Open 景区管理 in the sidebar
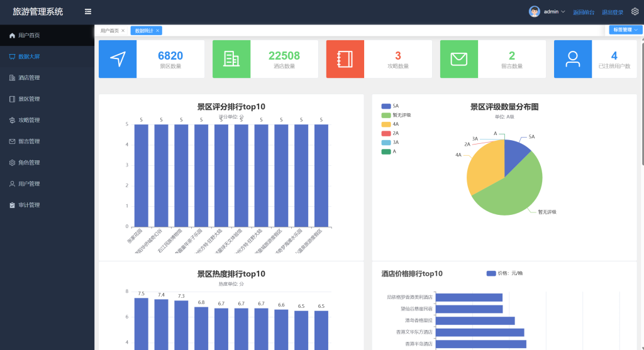This screenshot has width=644, height=350. pyautogui.click(x=47, y=99)
